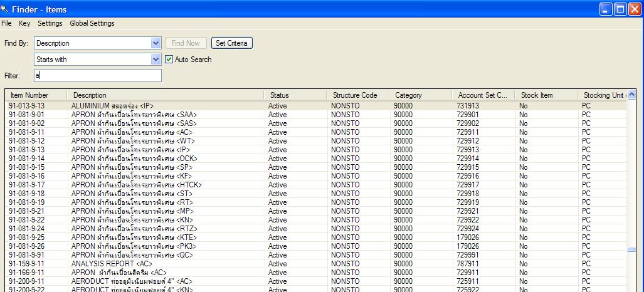
Task: Click the list scrollbar up arrow
Action: [631, 95]
